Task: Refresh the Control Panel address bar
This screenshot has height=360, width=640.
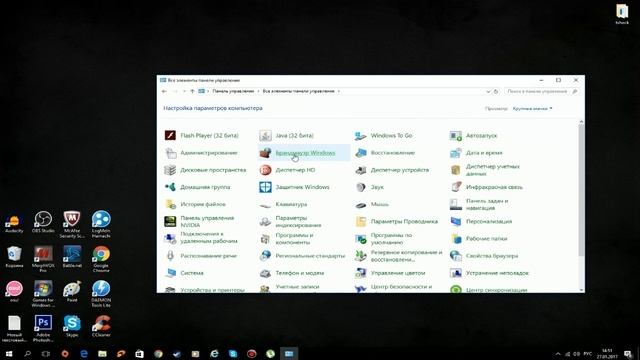Action: click(496, 91)
